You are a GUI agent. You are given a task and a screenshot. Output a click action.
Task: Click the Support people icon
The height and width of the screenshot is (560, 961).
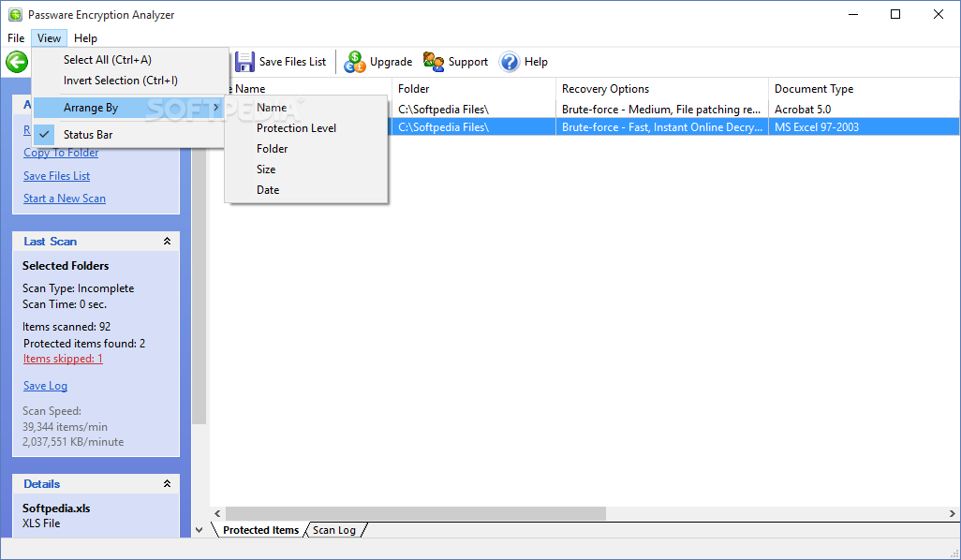(x=434, y=62)
